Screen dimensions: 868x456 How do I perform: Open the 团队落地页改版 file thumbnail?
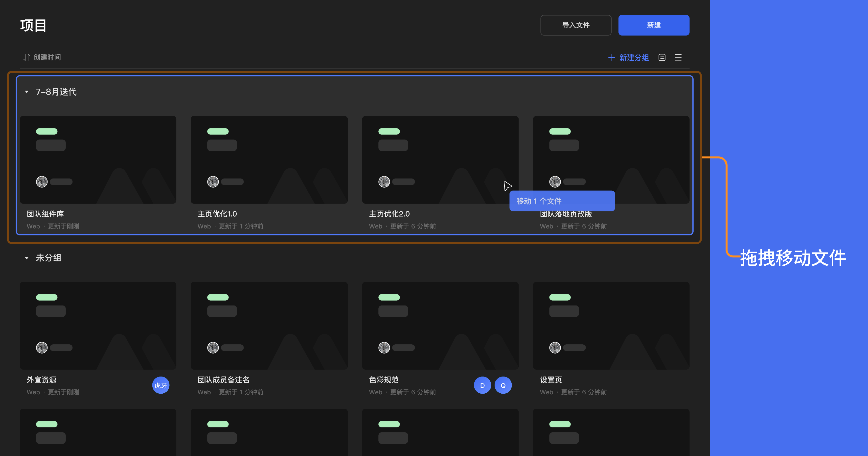pos(611,160)
